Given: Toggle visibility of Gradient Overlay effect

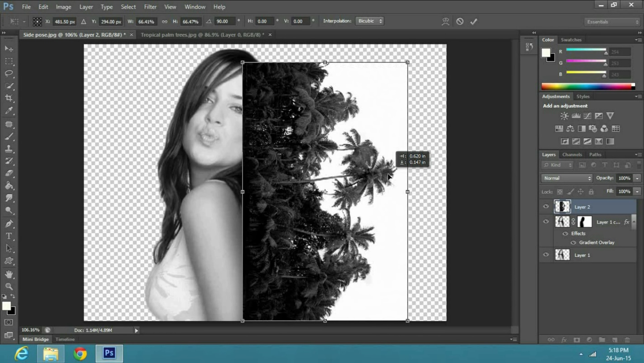Looking at the screenshot, I should [x=573, y=243].
